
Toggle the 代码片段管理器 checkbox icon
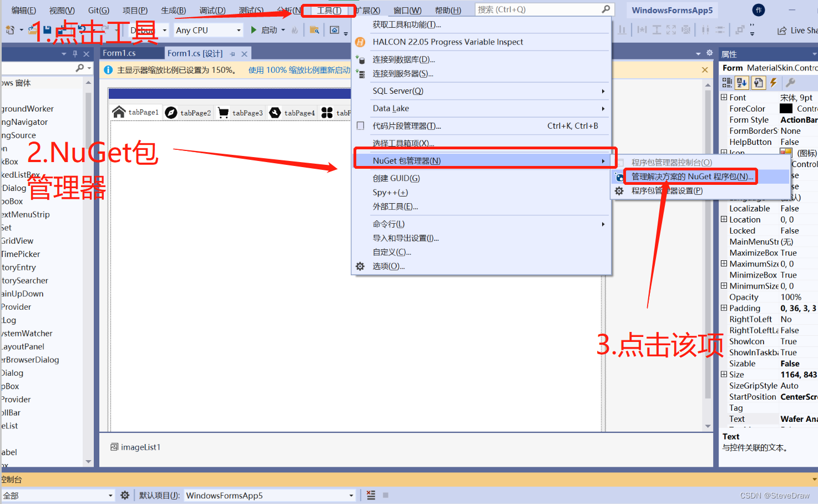(360, 126)
